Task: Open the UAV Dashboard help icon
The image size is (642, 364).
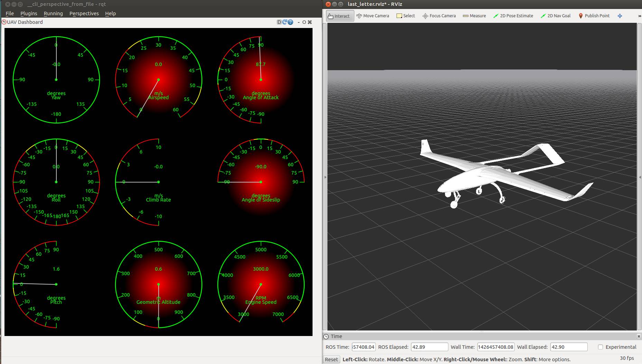Action: tap(290, 22)
